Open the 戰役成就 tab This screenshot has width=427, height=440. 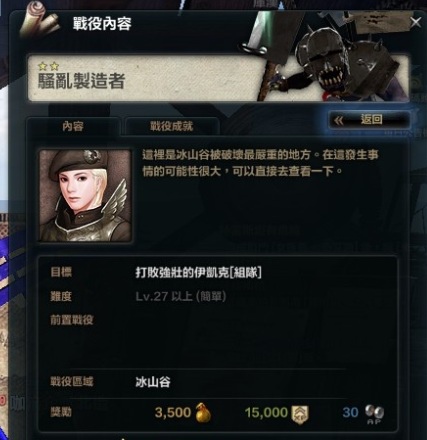(x=171, y=126)
